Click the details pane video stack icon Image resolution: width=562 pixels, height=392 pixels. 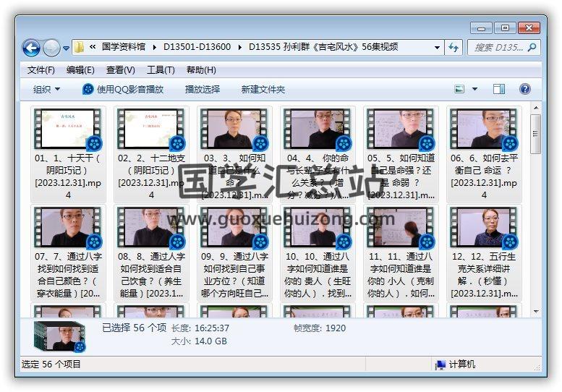60,336
